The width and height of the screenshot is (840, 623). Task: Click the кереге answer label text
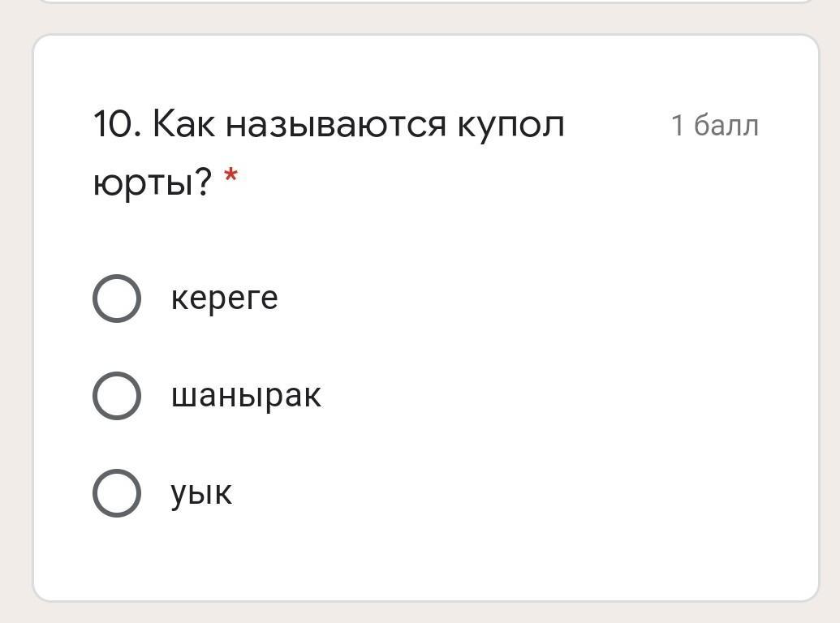224,299
